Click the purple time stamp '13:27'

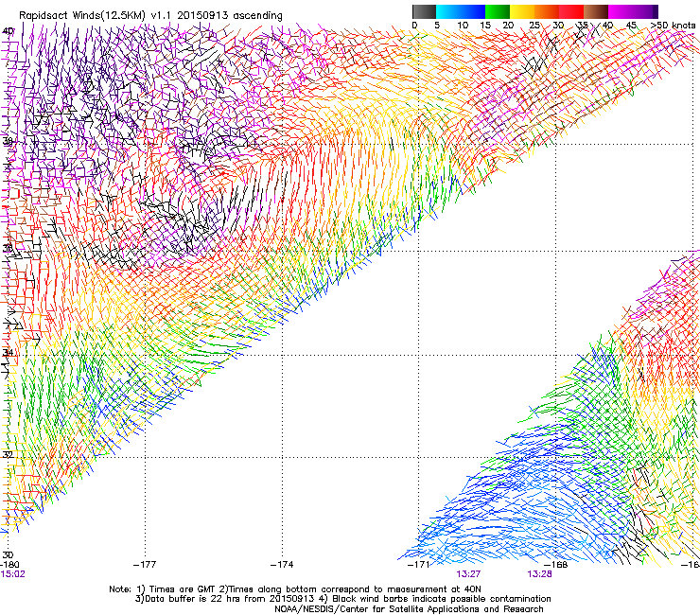(x=468, y=574)
